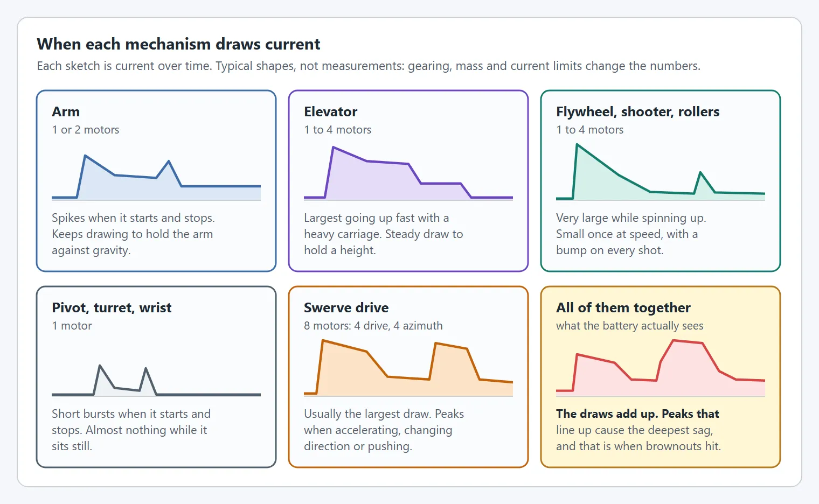The width and height of the screenshot is (819, 504).
Task: Click the red combined battery draw chart
Action: click(661, 367)
